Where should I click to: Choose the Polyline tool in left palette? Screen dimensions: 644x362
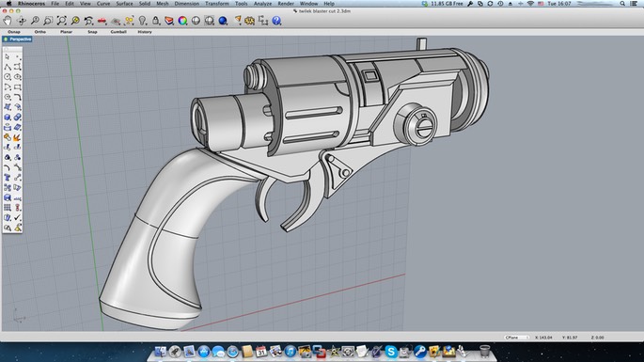(x=8, y=67)
